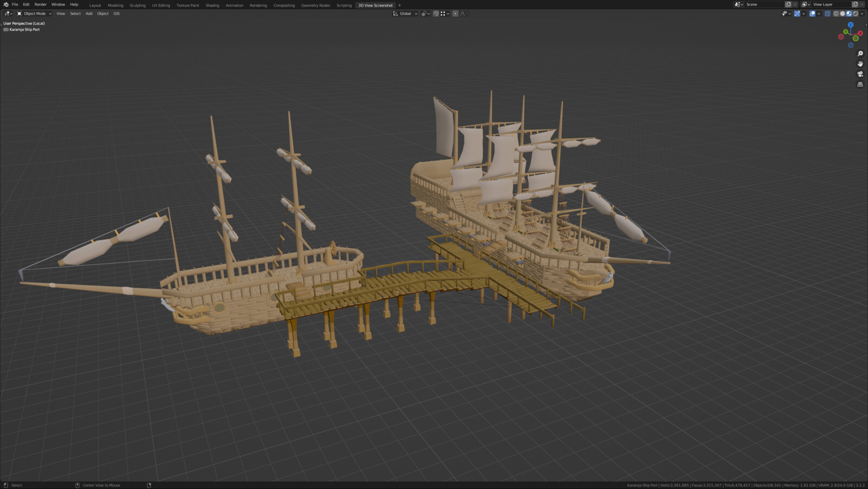The height and width of the screenshot is (489, 868).
Task: Switch to the Scripting workspace tab
Action: 344,5
